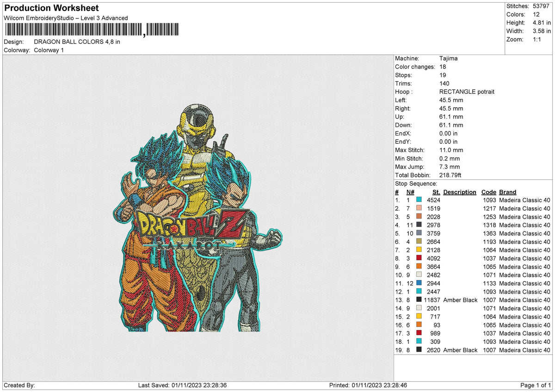Click the Up value 61.1 mm
Image resolution: width=555 pixels, height=392 pixels.
pyautogui.click(x=451, y=117)
